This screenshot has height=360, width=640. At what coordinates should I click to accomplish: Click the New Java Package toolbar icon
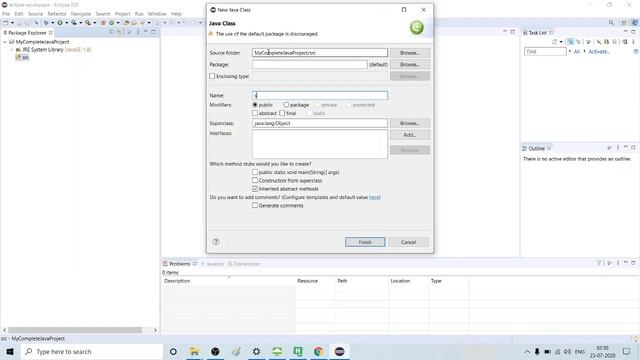pyautogui.click(x=103, y=23)
